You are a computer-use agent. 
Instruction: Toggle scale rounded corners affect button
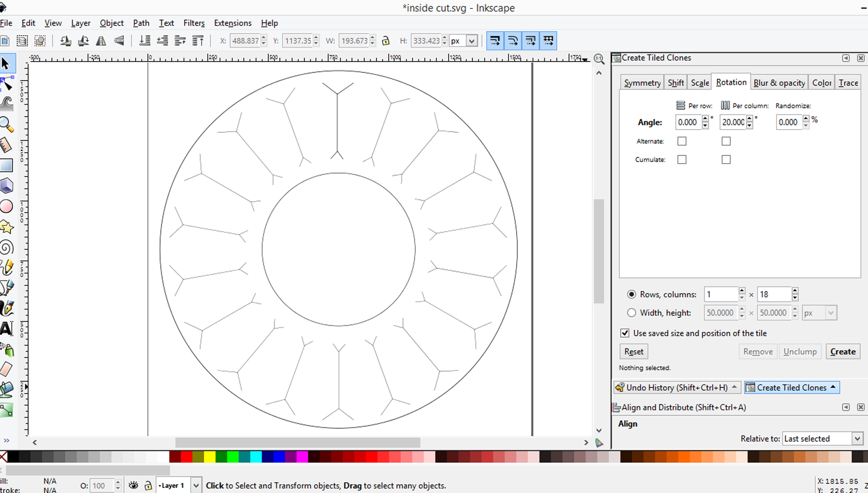(513, 41)
